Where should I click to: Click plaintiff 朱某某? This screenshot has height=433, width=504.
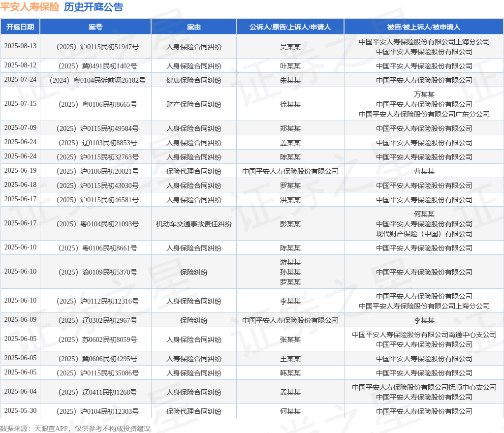click(290, 80)
